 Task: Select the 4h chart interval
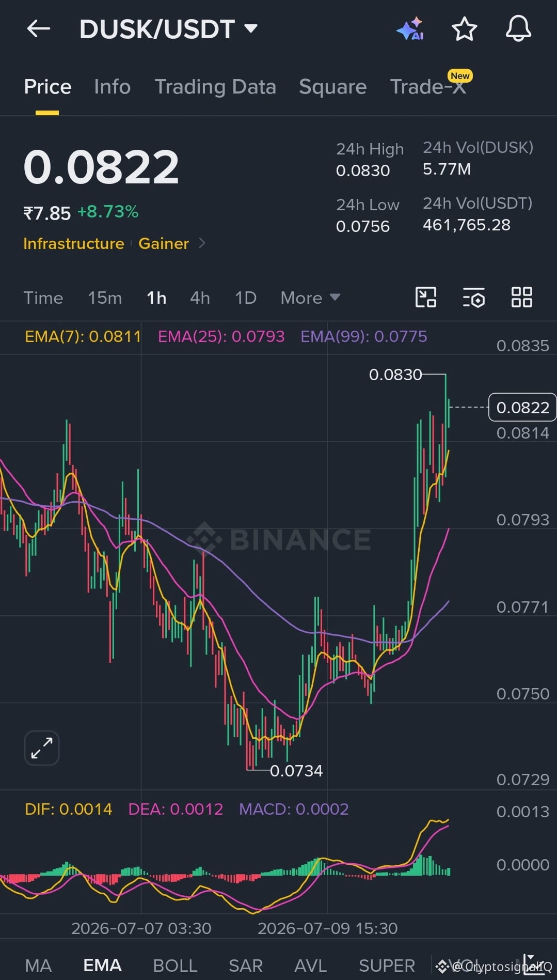(200, 298)
